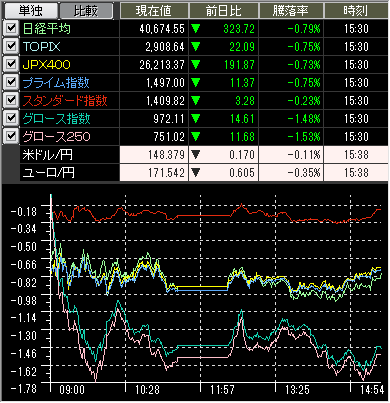Screen dimensions: 390x403
Task: Click the down arrow in ユーロ/円 row
Action: tap(196, 173)
